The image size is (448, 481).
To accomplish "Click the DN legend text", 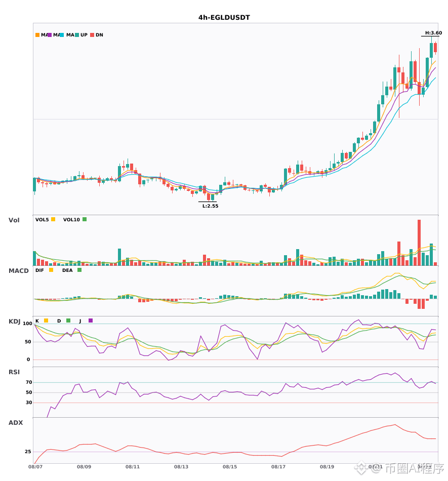I will (99, 35).
